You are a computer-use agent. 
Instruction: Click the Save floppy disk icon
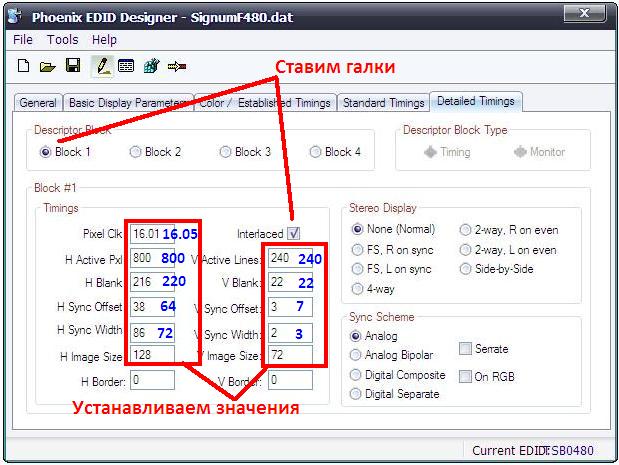pyautogui.click(x=72, y=67)
